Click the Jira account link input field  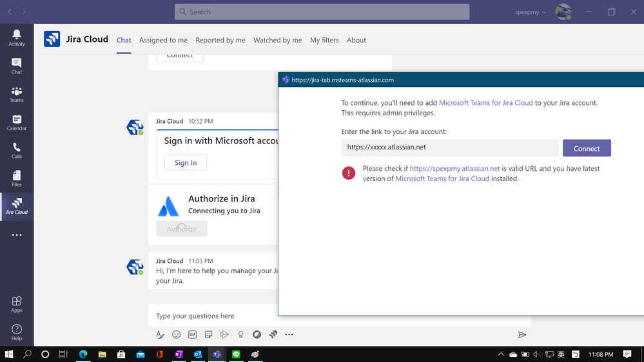coord(450,148)
